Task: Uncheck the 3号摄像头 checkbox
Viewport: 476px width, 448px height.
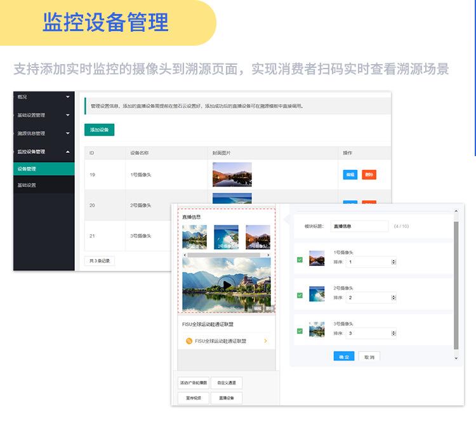Action: 300,331
